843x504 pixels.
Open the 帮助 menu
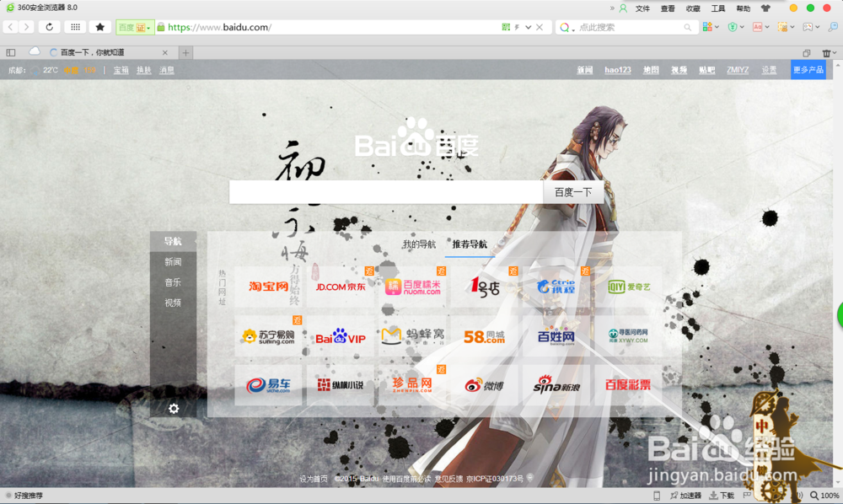743,8
